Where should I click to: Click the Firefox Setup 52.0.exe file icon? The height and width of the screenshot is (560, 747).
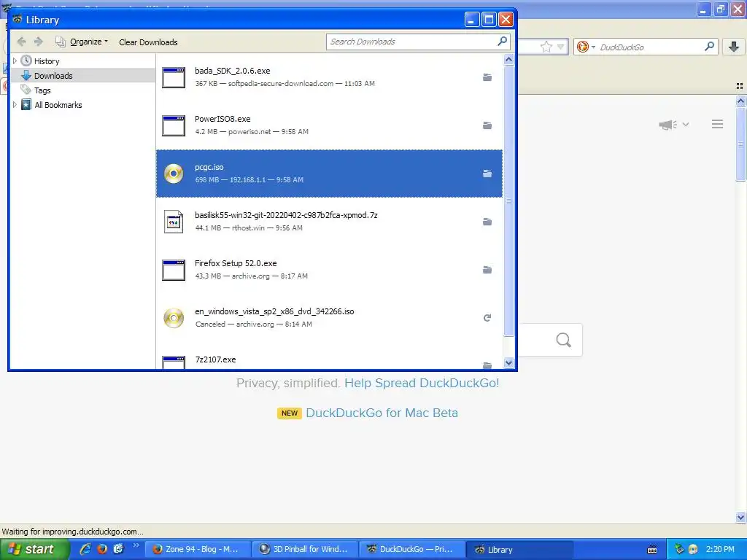tap(174, 270)
